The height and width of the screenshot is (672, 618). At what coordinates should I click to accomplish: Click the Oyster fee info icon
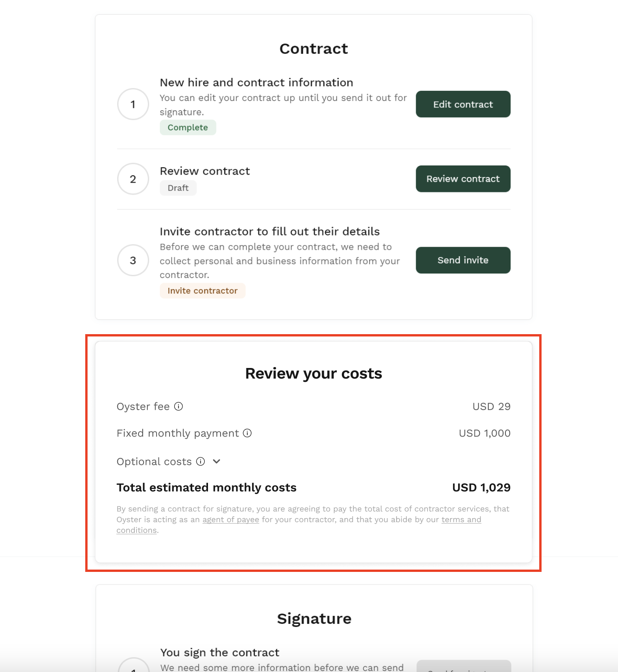click(178, 406)
